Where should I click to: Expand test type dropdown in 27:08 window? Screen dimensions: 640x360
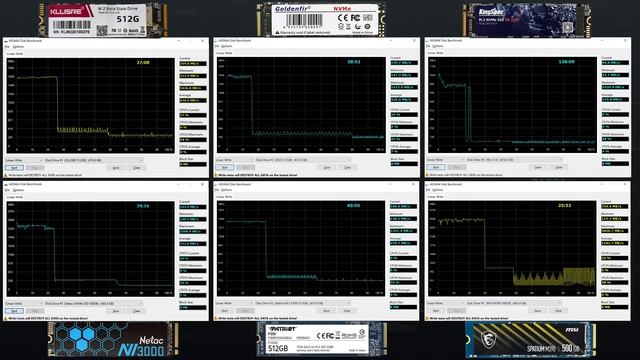pos(24,160)
